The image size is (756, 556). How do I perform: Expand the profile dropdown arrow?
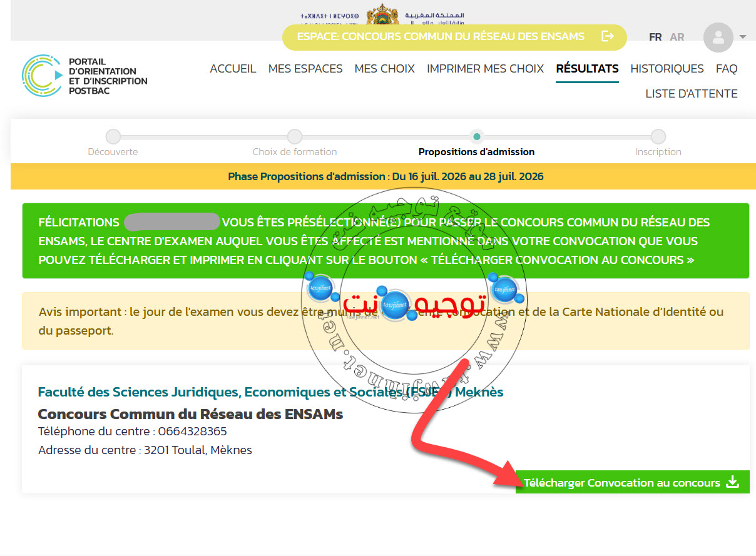(743, 37)
